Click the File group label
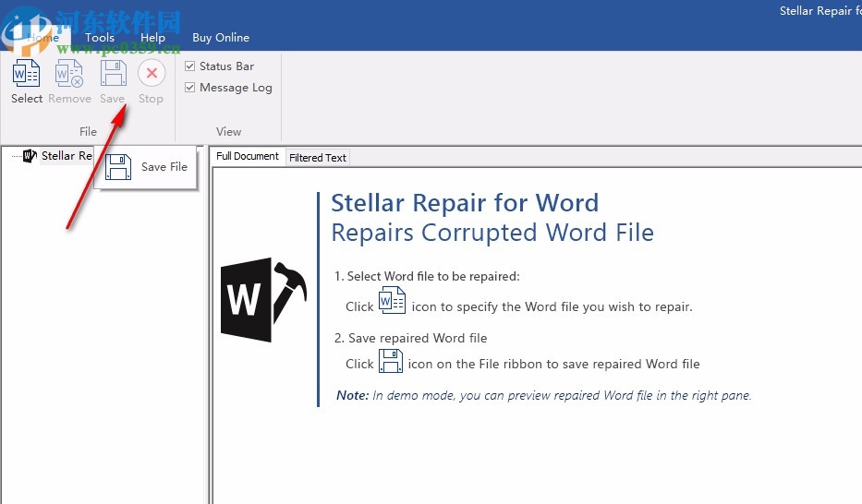The height and width of the screenshot is (504, 862). [88, 132]
